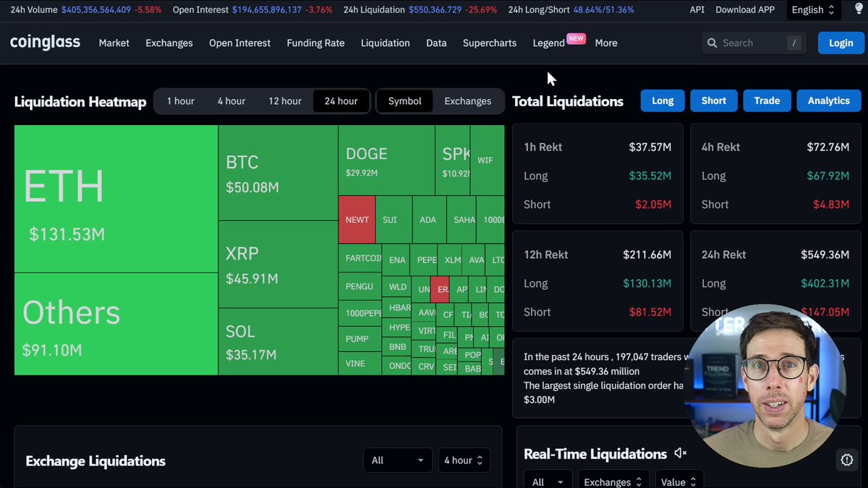
Task: Click the Login button
Action: click(x=841, y=43)
